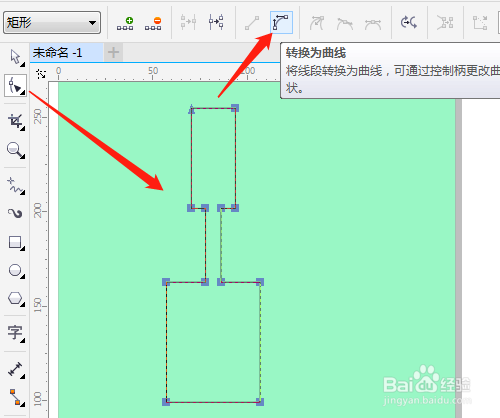This screenshot has height=418, width=500.
Task: Click the Extract Subpath icon
Action: tap(445, 23)
